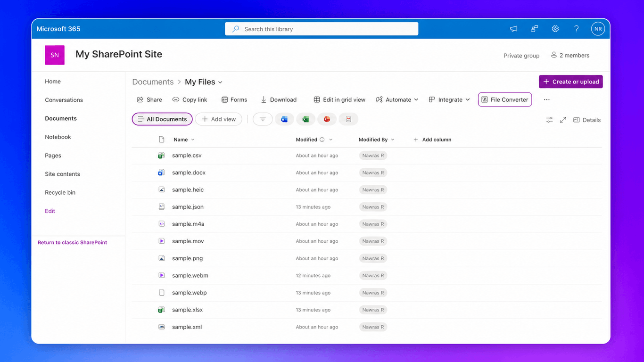Click Edit in grid view
Viewport: 644px width, 362px height.
tap(339, 99)
